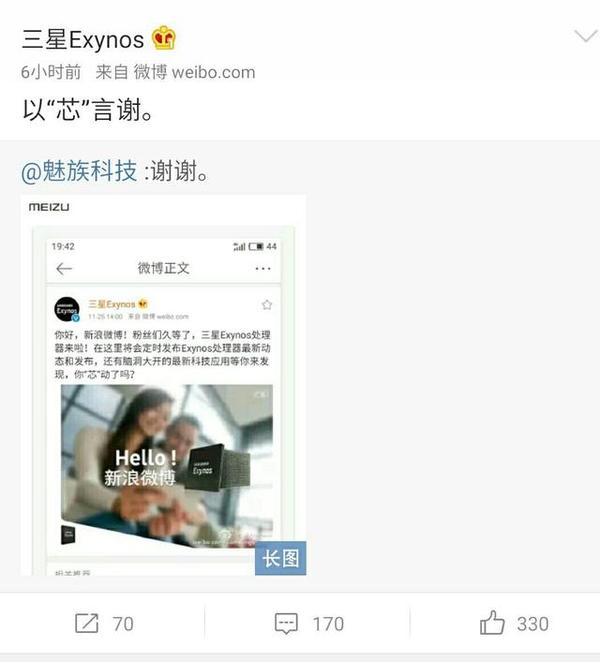Tap the comment count 170
This screenshot has width=600, height=662.
328,624
